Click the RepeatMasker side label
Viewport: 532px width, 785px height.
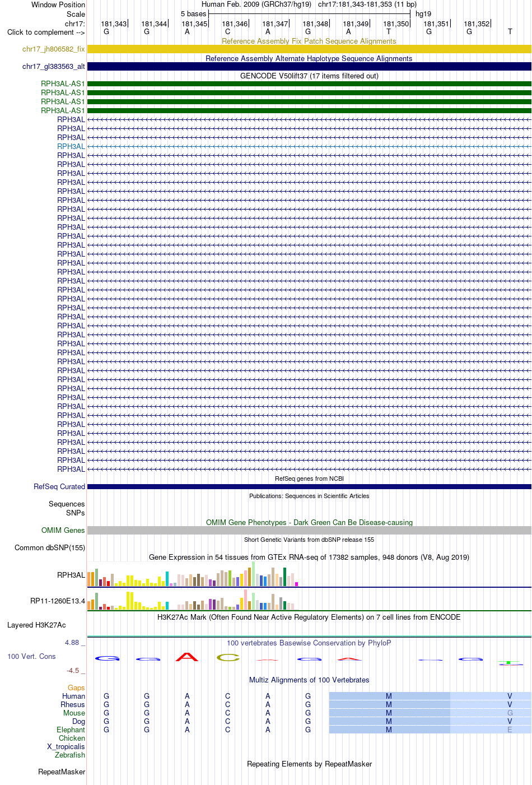62,772
